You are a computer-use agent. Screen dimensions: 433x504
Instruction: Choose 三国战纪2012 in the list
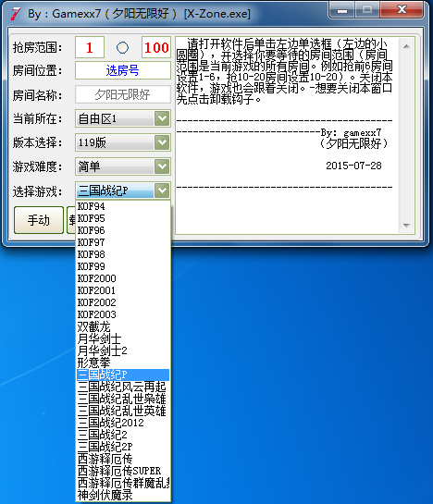tap(123, 423)
